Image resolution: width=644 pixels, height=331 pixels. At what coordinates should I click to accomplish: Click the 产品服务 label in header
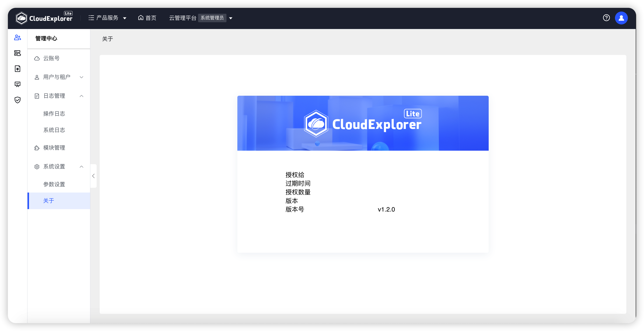pos(107,18)
